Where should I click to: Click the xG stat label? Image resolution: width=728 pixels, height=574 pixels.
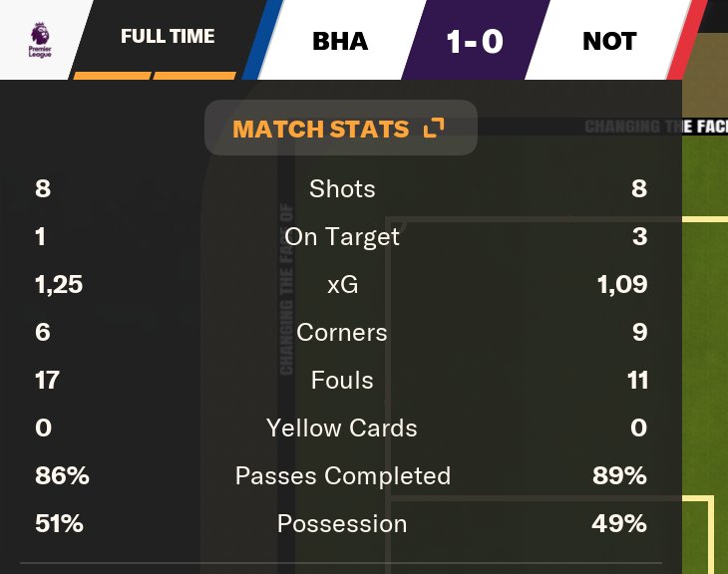click(342, 284)
